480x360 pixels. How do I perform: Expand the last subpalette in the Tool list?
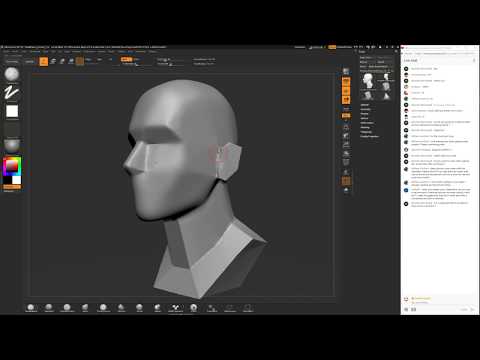point(369,136)
